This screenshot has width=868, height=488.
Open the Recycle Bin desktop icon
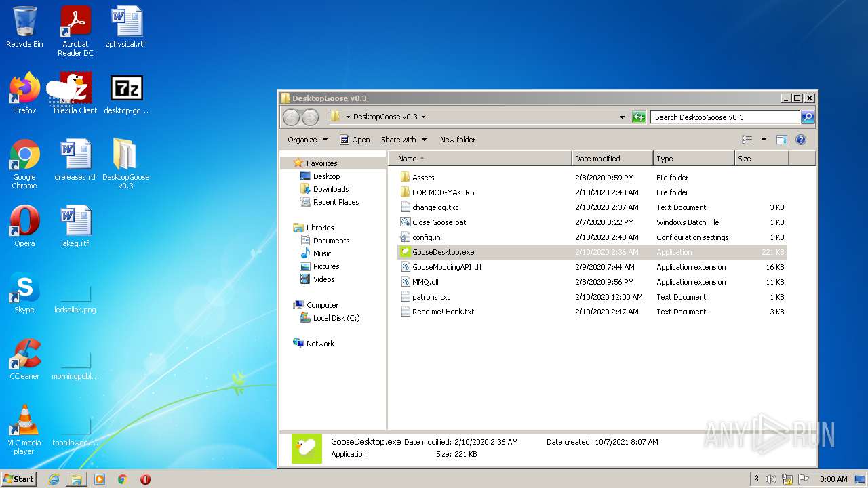click(x=24, y=27)
